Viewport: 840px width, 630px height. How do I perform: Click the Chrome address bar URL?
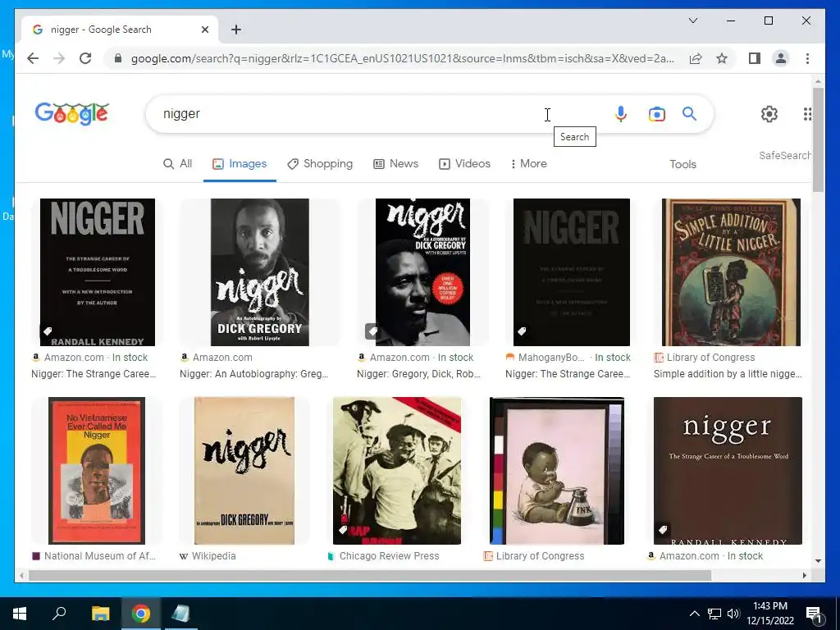402,58
